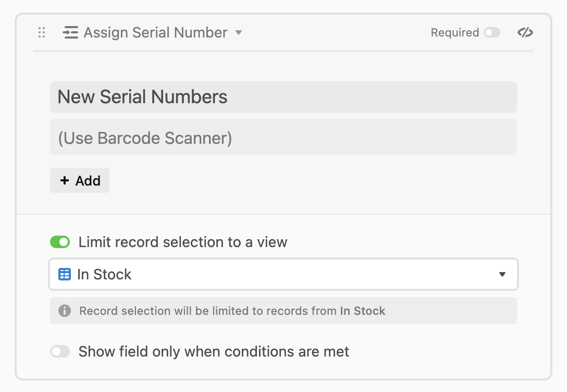This screenshot has height=392, width=567.
Task: Click the Show field only when conditions label
Action: (214, 351)
